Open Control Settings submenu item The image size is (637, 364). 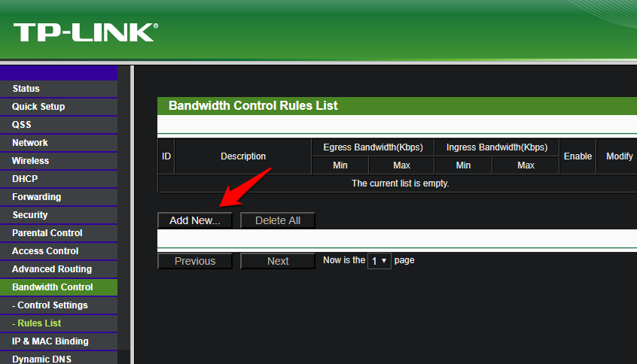pyautogui.click(x=59, y=305)
